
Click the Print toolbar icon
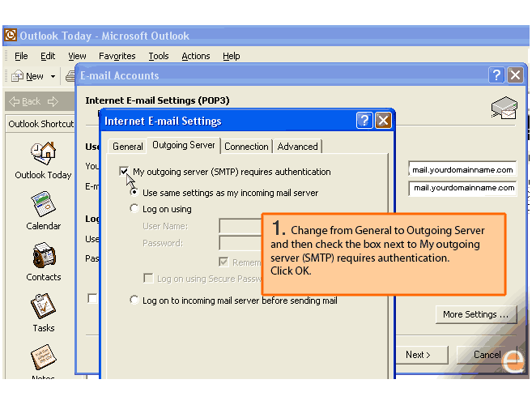(x=70, y=76)
